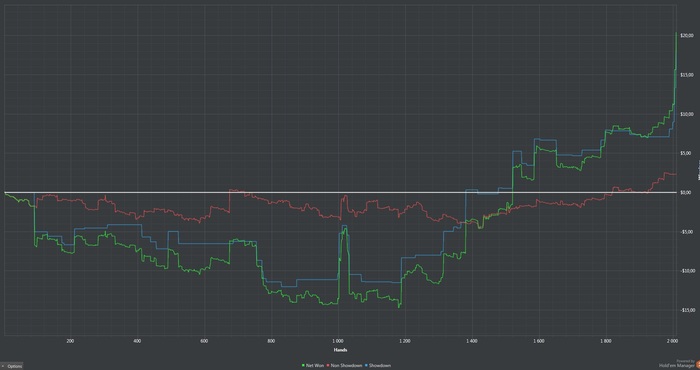Viewport: 700px width, 370px height.
Task: Click the Hold'em Manager logo icon
Action: (x=698, y=365)
